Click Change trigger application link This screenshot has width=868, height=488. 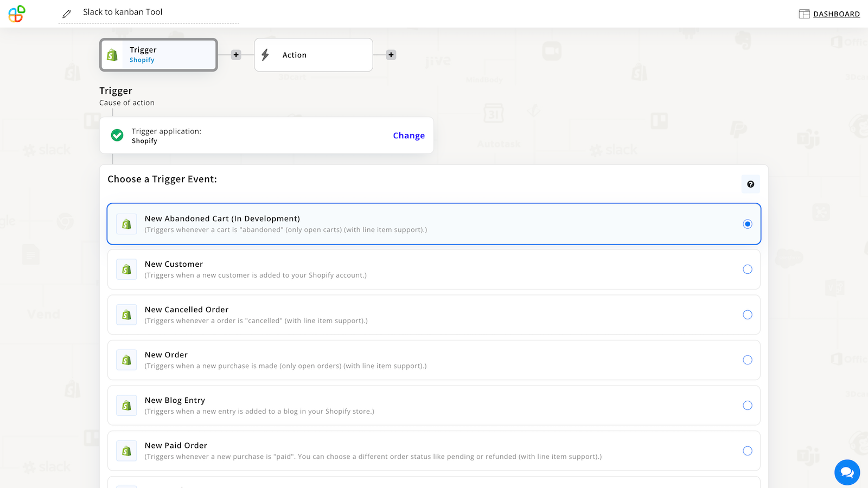coord(409,136)
